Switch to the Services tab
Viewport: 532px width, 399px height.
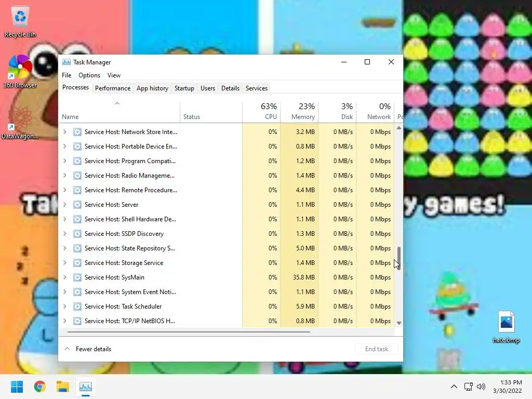click(257, 88)
